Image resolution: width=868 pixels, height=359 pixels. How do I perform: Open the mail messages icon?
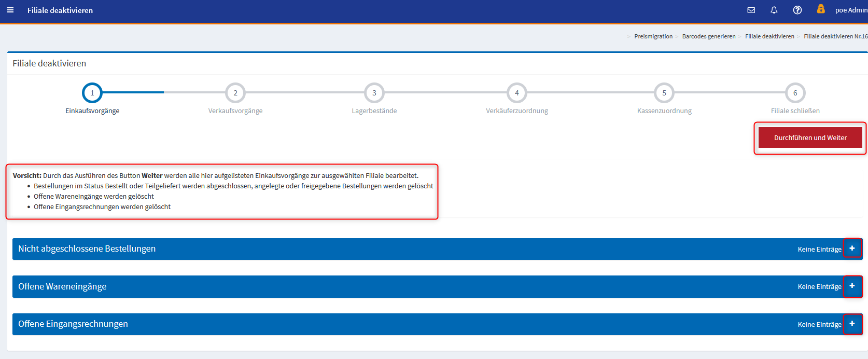(x=751, y=10)
